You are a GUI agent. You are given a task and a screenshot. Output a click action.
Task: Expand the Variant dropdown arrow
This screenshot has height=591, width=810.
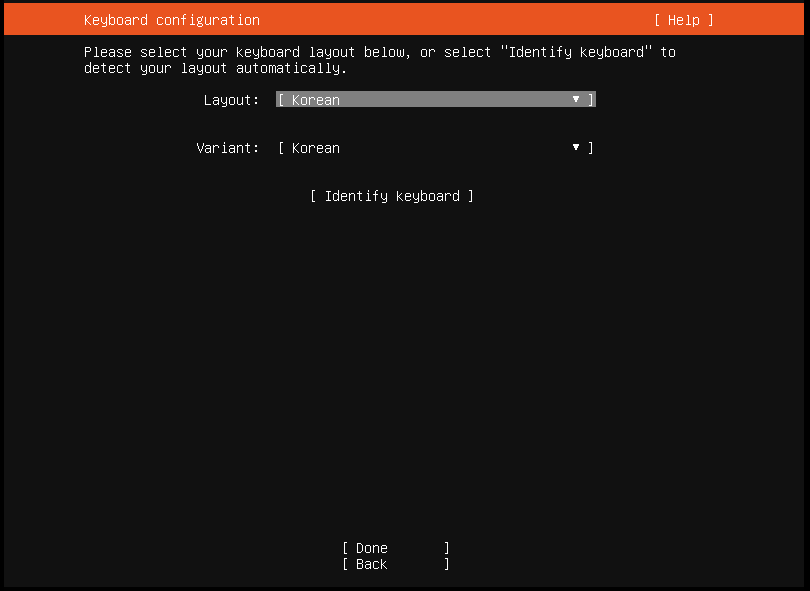coord(576,148)
